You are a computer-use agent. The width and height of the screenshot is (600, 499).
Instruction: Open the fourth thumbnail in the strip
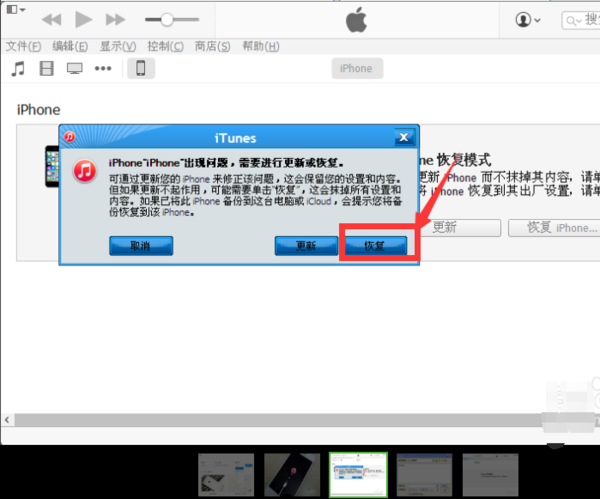[424, 475]
